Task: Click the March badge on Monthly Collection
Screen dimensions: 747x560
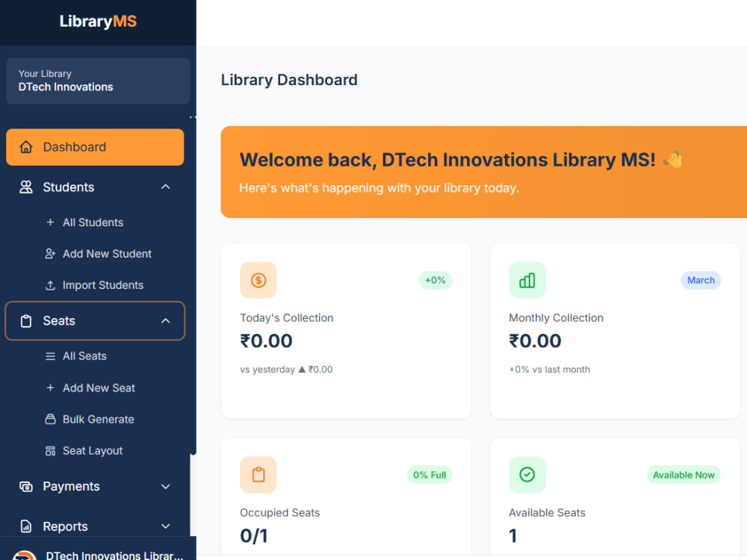Action: point(701,280)
